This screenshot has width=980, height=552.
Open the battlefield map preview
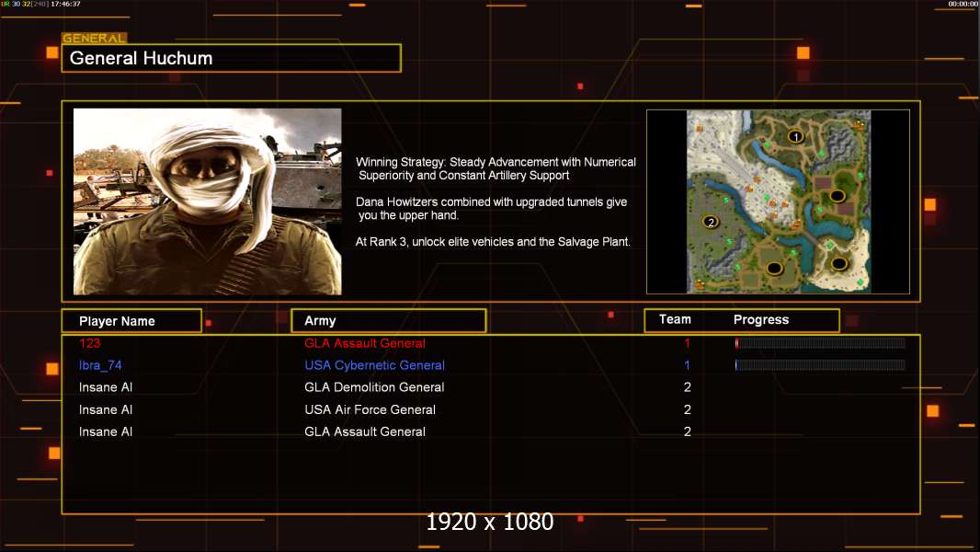[778, 201]
